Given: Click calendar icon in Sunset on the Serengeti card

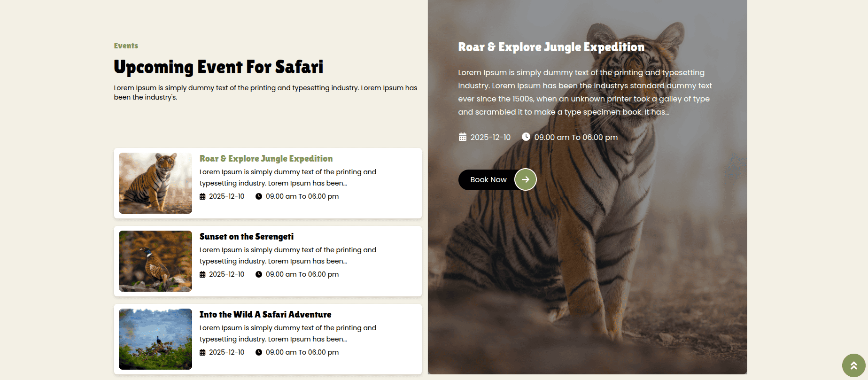Looking at the screenshot, I should (202, 274).
